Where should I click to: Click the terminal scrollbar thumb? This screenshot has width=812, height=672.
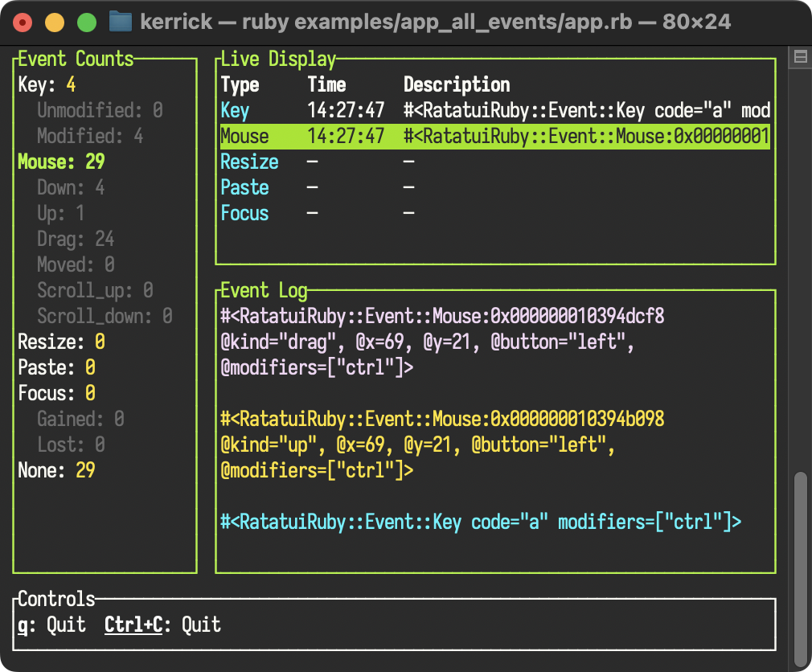801,570
